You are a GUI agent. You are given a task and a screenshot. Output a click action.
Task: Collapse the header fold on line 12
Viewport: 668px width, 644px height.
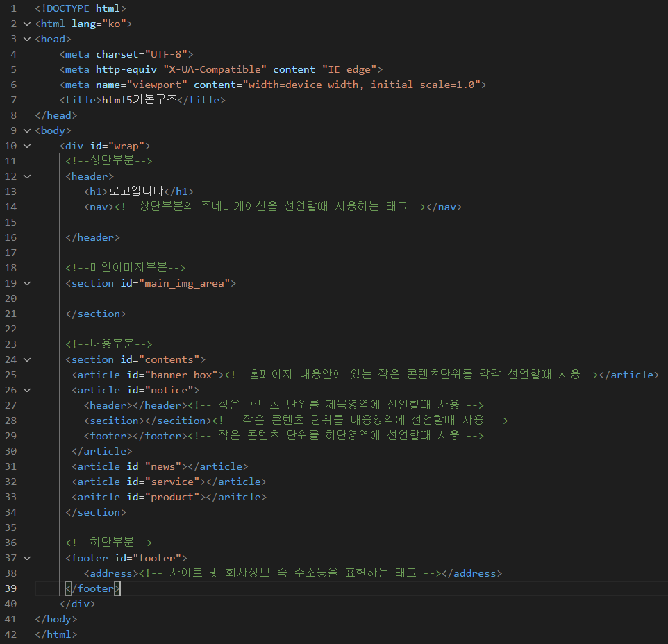(27, 176)
